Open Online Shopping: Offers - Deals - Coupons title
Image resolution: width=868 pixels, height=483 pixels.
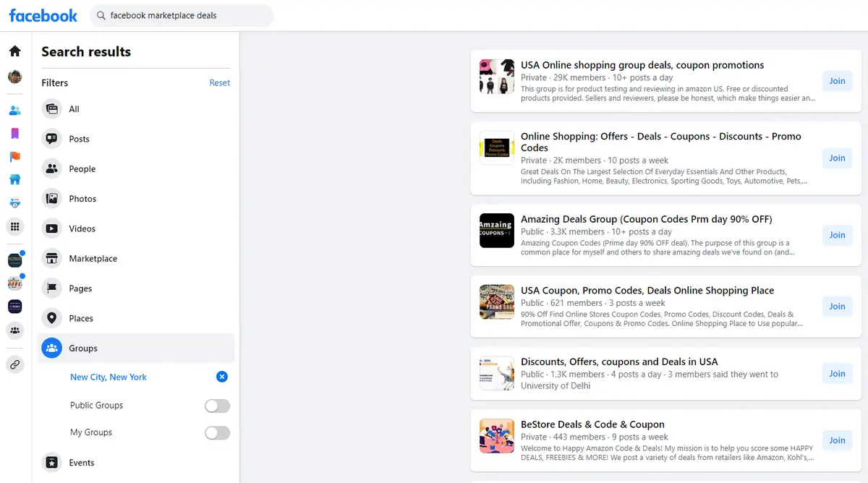tap(661, 142)
